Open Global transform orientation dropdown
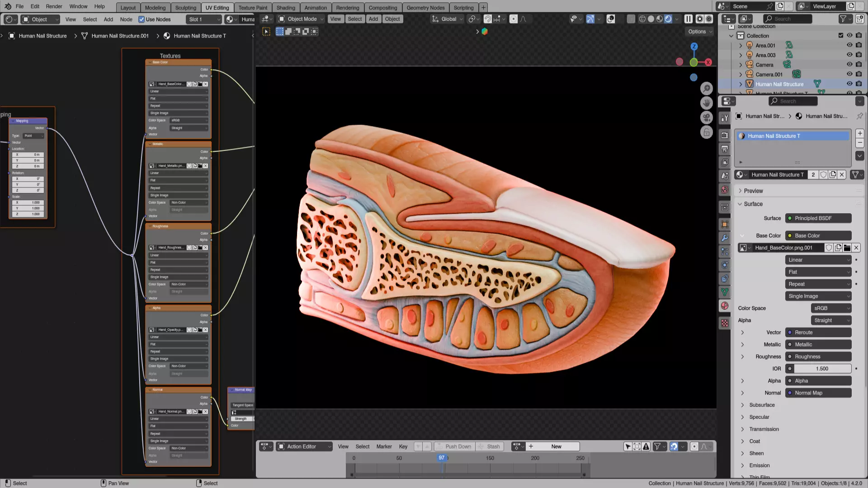The height and width of the screenshot is (488, 868). [x=447, y=19]
